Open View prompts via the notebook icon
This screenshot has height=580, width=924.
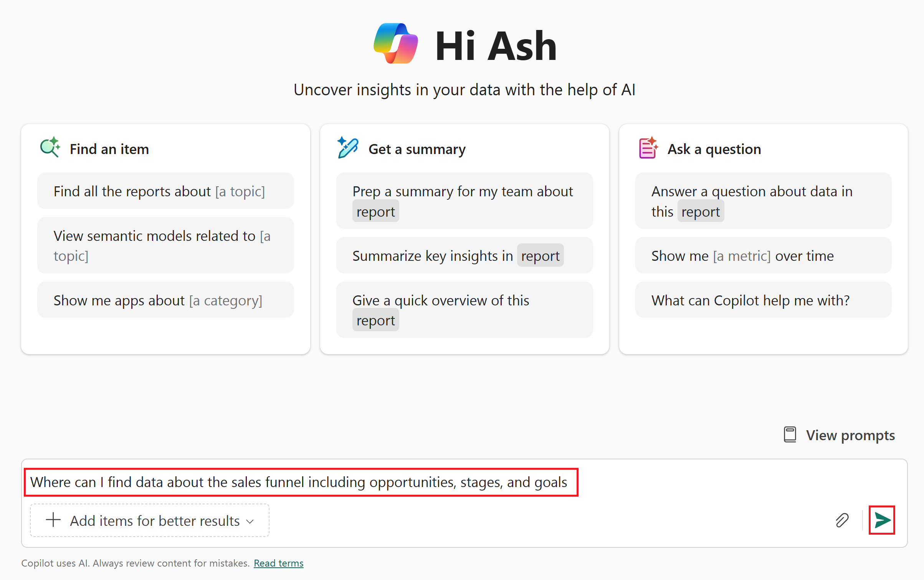coord(790,434)
